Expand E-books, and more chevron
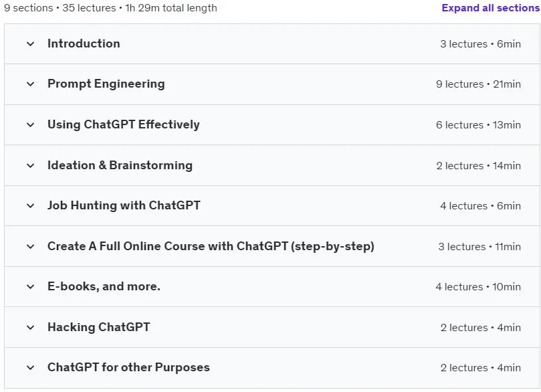 pyautogui.click(x=30, y=286)
